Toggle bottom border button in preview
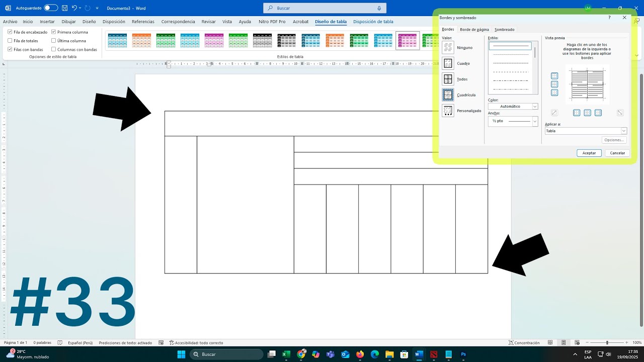 (x=554, y=93)
